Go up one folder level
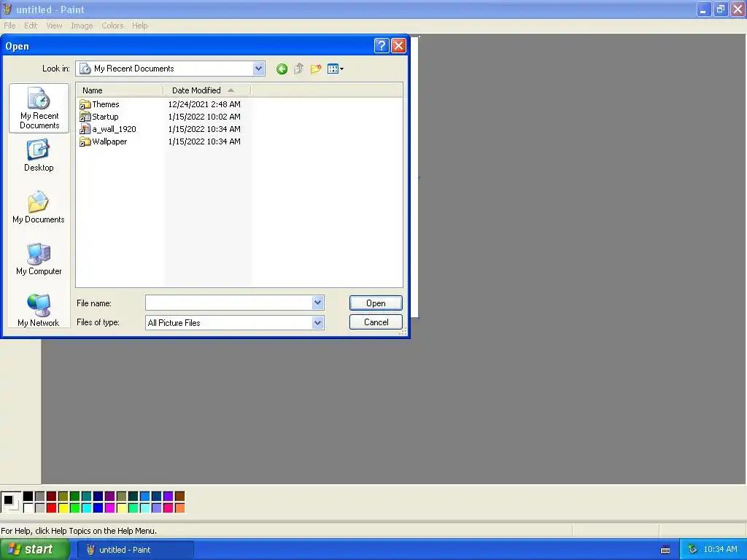The width and height of the screenshot is (747, 560). coord(298,69)
